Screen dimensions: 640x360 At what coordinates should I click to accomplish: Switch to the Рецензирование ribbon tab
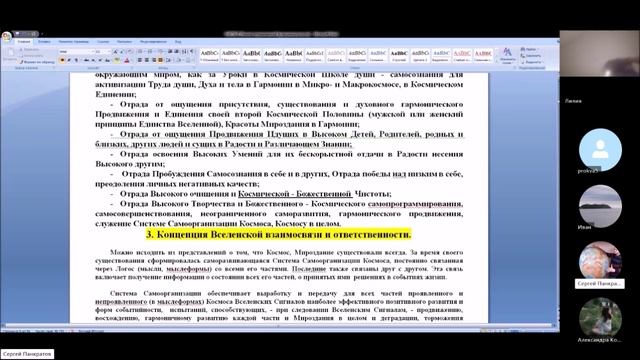pos(153,42)
